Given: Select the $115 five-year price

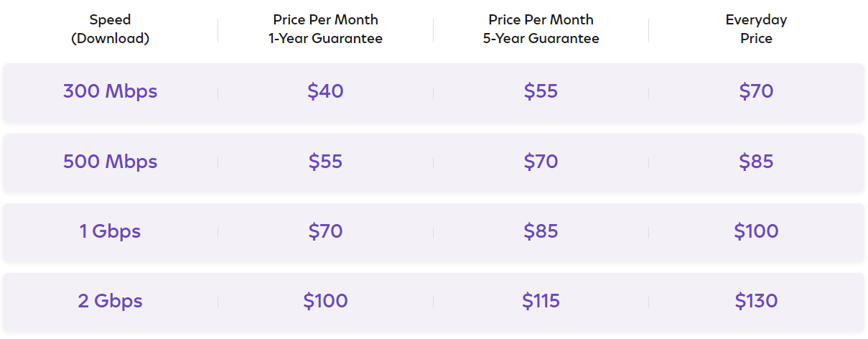Looking at the screenshot, I should pyautogui.click(x=541, y=302).
